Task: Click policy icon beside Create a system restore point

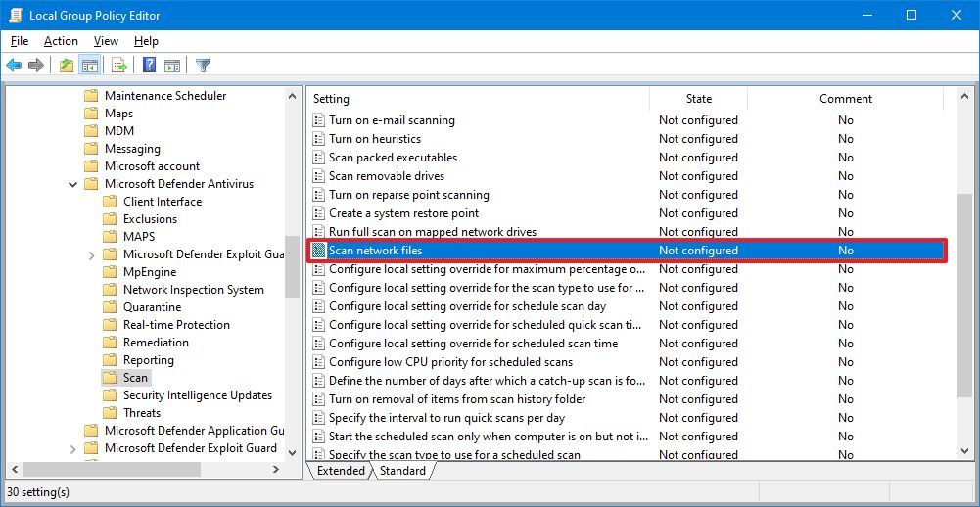Action: click(x=319, y=213)
